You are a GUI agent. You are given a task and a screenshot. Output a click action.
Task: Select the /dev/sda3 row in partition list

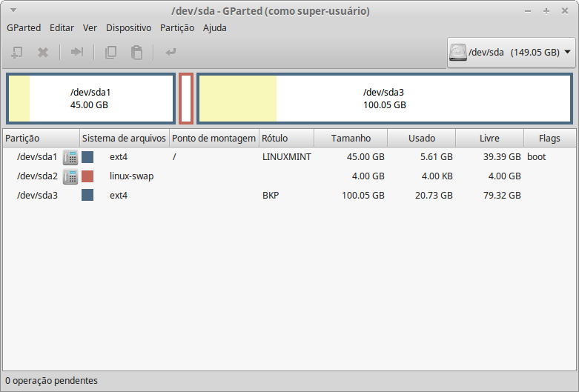[x=289, y=195]
